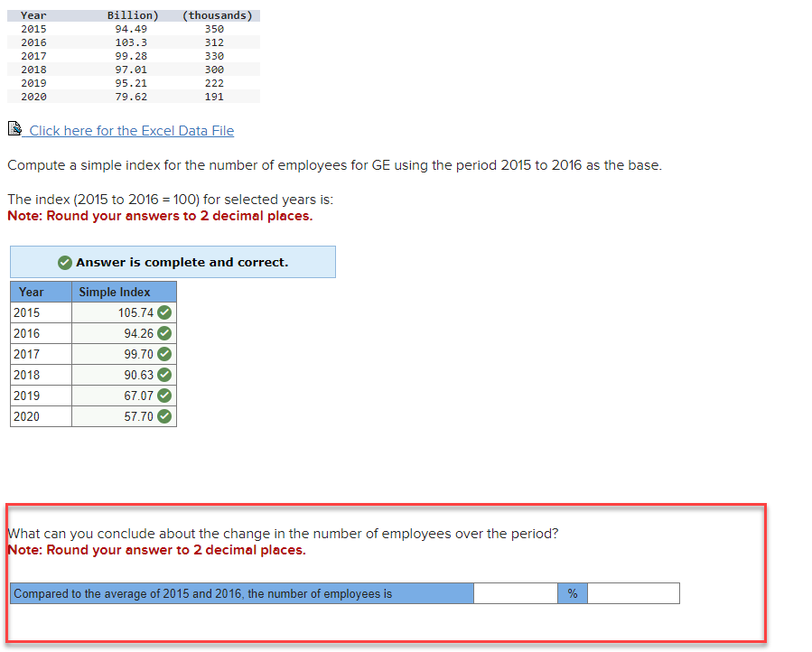
Task: Open the conclusion answer dropdown box
Action: coord(632,592)
